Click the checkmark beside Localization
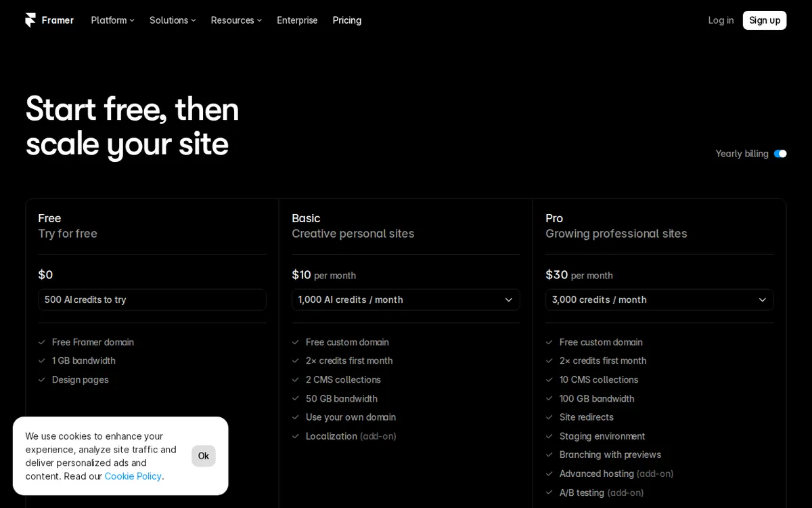 (x=296, y=436)
